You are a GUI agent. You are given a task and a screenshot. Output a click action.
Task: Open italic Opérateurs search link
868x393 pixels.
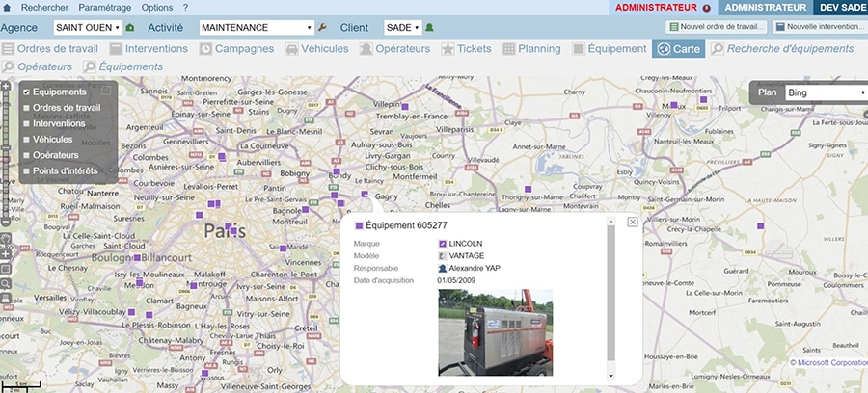coord(38,66)
